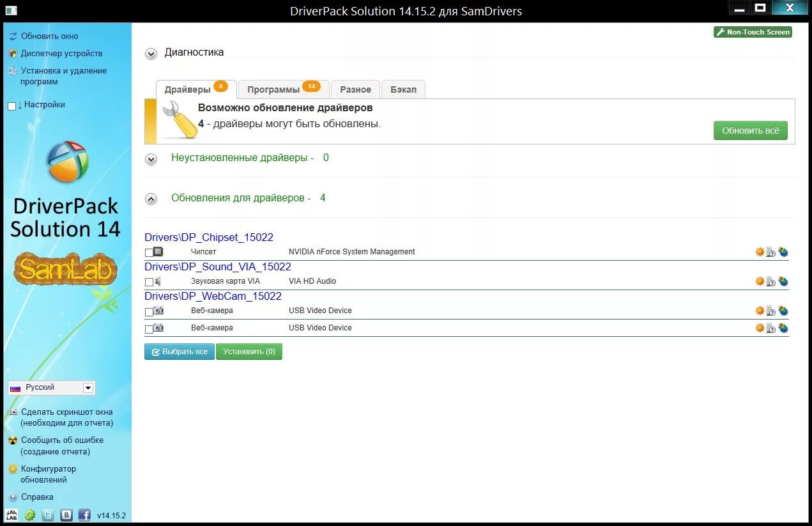Click the Конфигуратор обновлений text link
812x526 pixels.
pos(49,474)
